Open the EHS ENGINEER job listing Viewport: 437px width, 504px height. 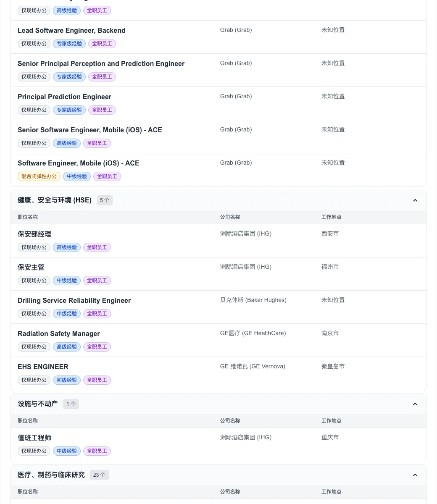point(43,367)
